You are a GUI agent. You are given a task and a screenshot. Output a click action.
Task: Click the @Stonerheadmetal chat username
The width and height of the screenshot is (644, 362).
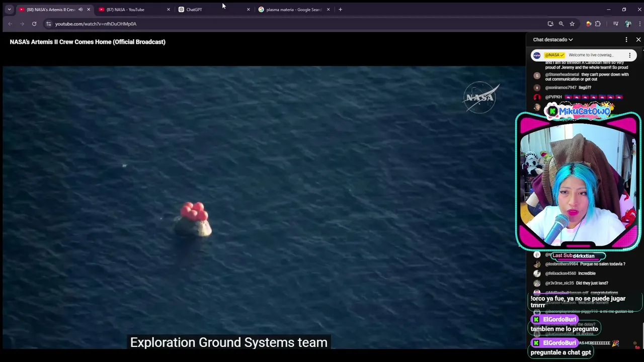(x=562, y=74)
